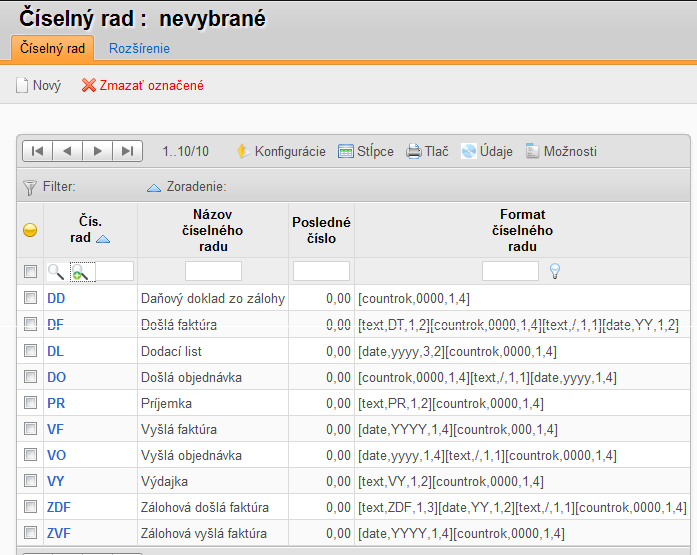Open Údaje data options
The width and height of the screenshot is (697, 555).
tap(487, 152)
